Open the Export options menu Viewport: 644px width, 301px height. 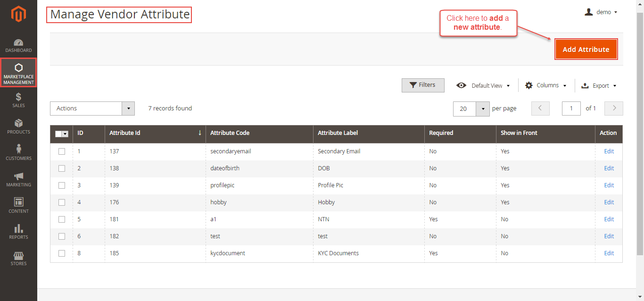(x=599, y=86)
